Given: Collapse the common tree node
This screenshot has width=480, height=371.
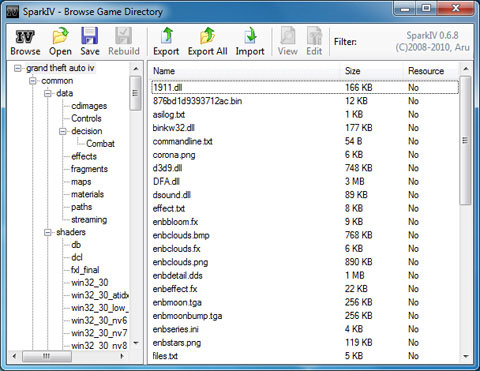Looking at the screenshot, I should tap(33, 81).
